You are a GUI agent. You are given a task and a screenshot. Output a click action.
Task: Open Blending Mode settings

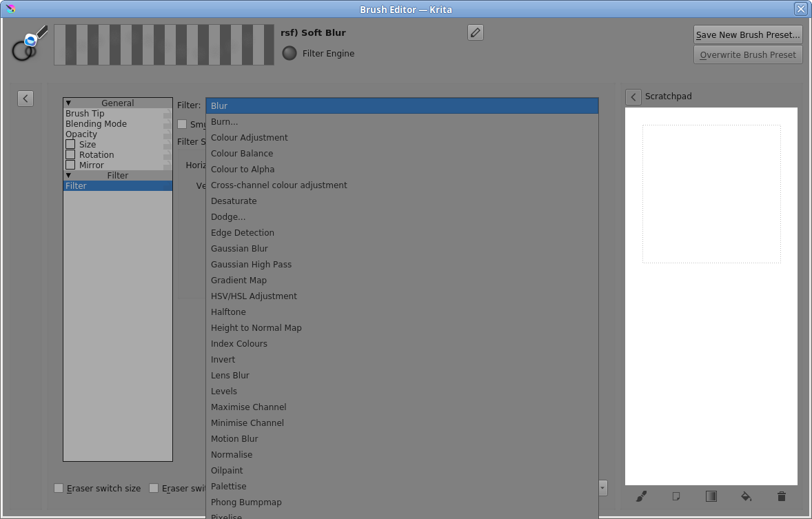118,124
